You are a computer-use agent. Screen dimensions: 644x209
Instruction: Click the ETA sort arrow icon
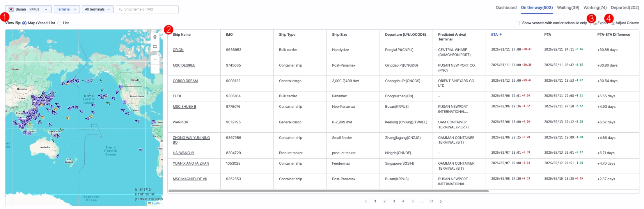pos(500,35)
